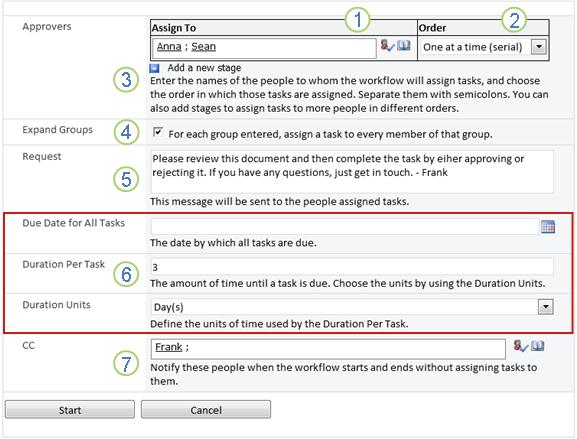Viewport: 577px width, 439px height.
Task: Click the Duration Per Task field
Action: [x=352, y=267]
